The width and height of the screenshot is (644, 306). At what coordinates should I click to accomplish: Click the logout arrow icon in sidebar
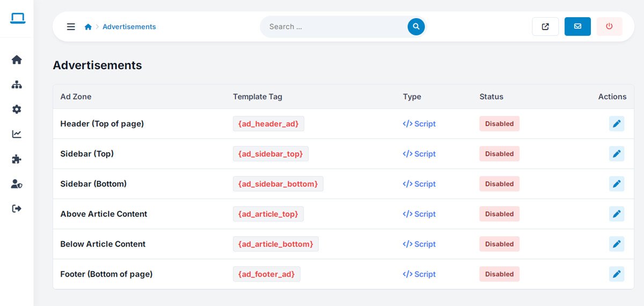pyautogui.click(x=17, y=208)
